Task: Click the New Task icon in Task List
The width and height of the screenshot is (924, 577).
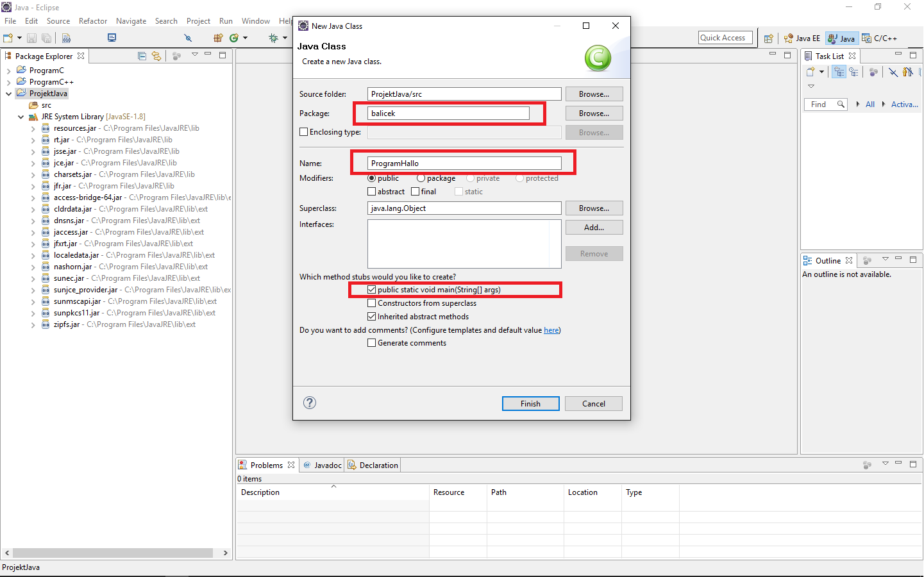Action: click(x=811, y=72)
